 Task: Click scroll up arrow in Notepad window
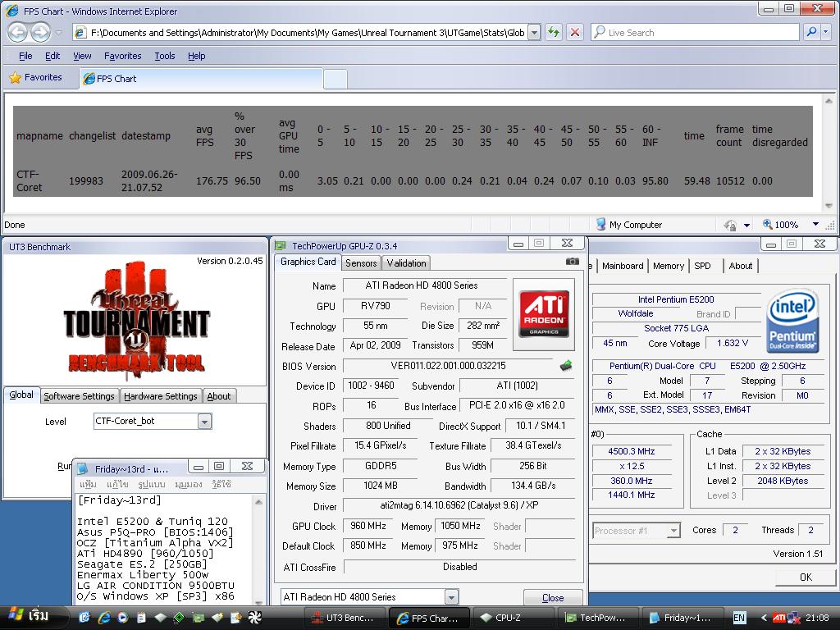tap(258, 501)
